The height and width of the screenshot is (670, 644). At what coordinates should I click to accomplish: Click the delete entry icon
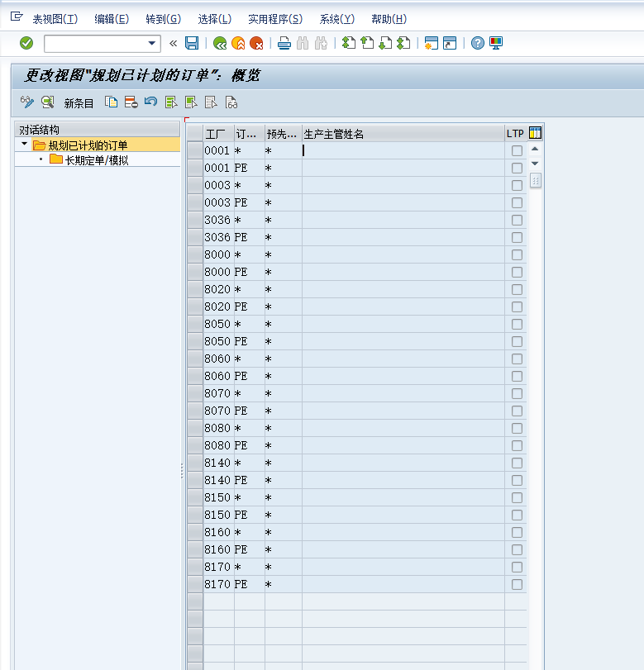point(131,102)
